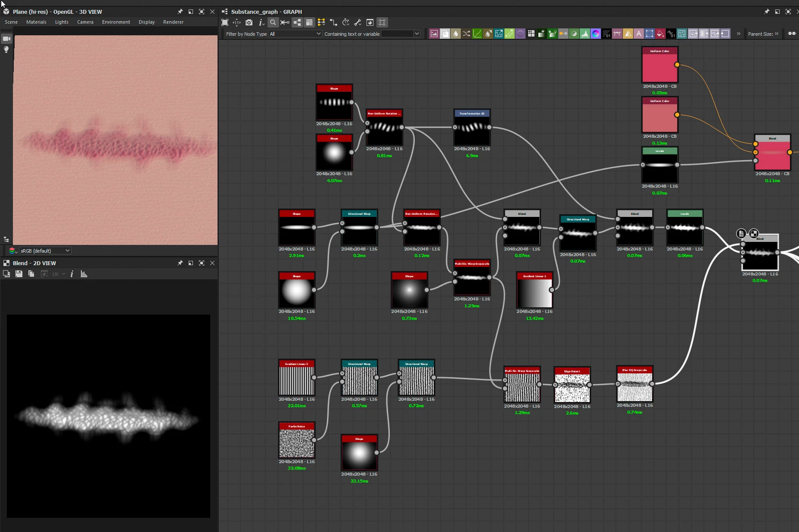Image resolution: width=799 pixels, height=532 pixels.
Task: Toggle the light bulb icon in 3D view
Action: (x=6, y=49)
